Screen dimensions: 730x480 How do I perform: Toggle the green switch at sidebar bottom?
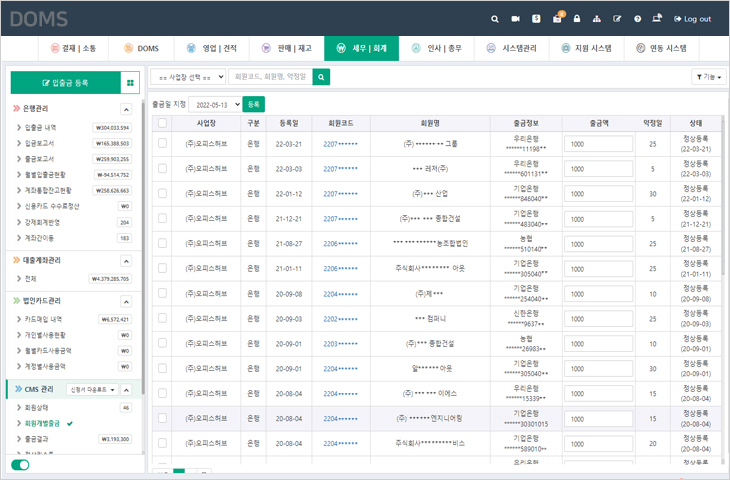(x=20, y=465)
